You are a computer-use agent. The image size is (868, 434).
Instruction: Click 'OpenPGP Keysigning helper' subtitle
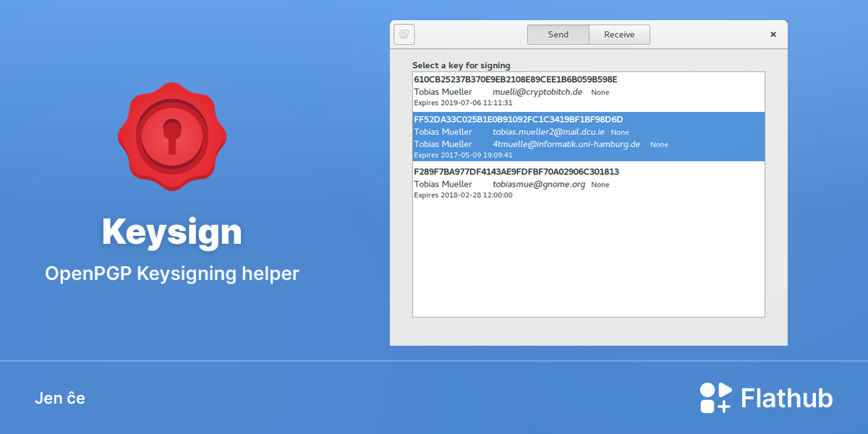172,274
